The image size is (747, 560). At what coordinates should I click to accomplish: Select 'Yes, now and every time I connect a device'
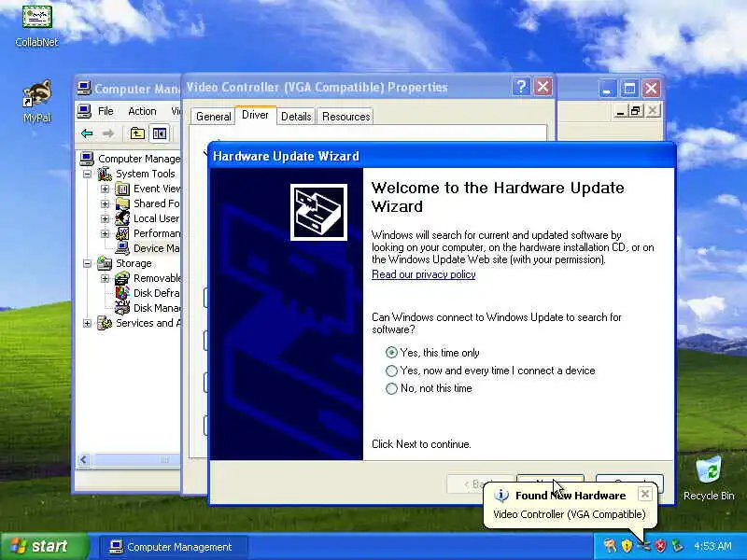[x=391, y=371]
